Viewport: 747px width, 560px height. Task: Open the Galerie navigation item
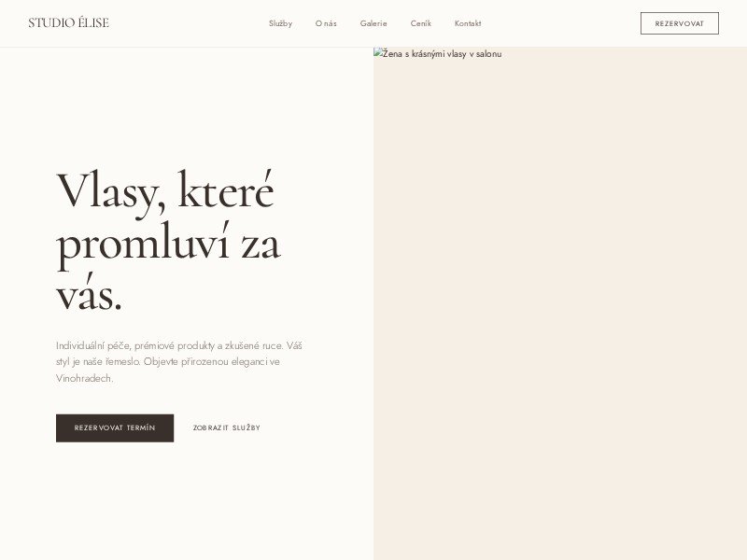pyautogui.click(x=373, y=23)
